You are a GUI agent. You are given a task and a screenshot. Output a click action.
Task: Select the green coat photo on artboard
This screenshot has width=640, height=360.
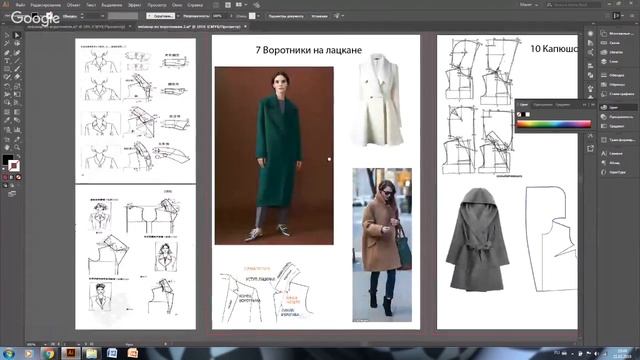coord(274,156)
